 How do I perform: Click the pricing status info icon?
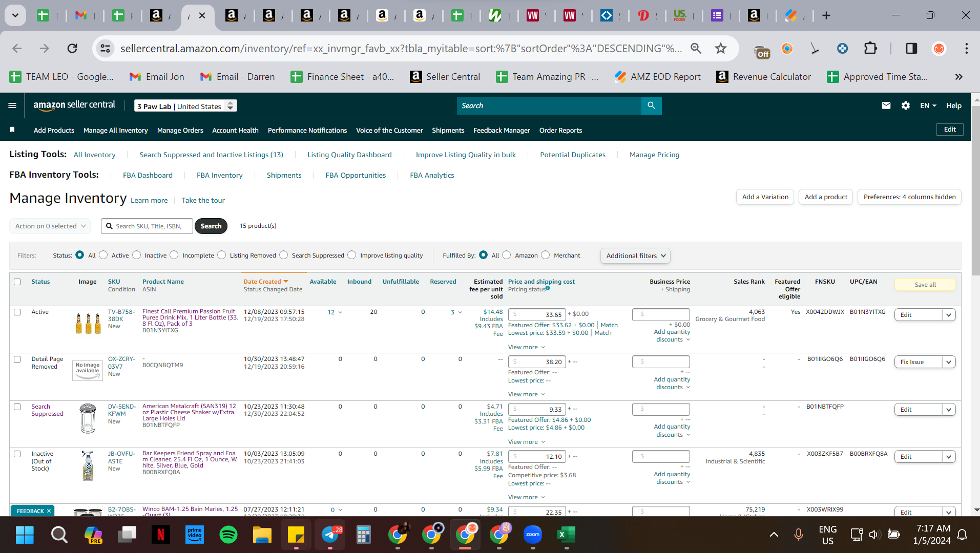point(548,288)
